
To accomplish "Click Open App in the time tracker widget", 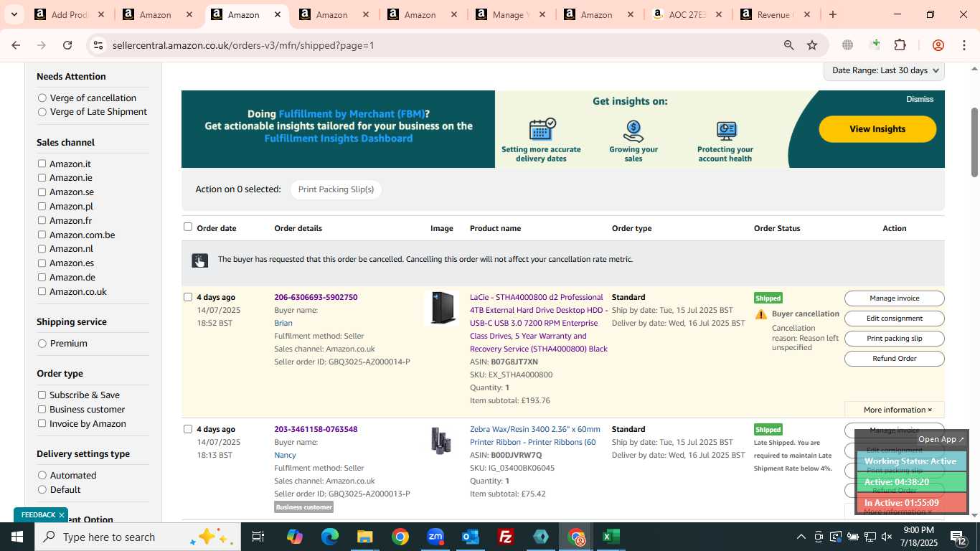I will [941, 439].
